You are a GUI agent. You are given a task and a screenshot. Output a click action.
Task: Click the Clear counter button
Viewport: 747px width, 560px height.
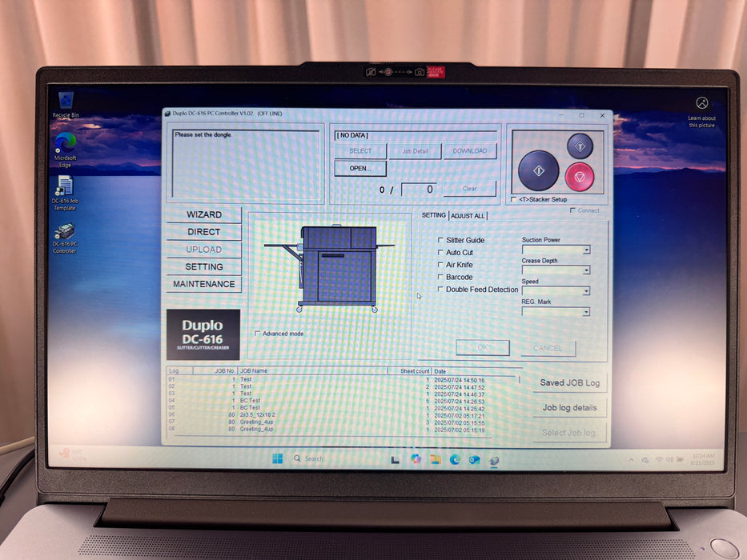[470, 189]
